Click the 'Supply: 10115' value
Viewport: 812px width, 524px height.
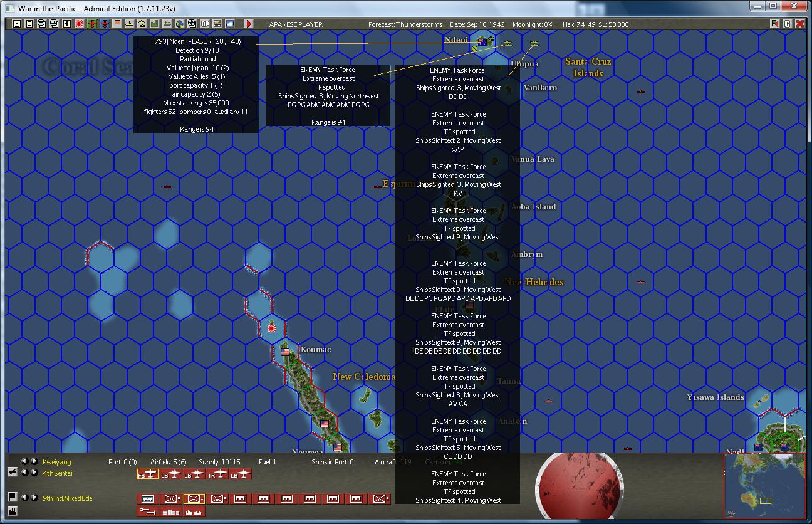219,462
